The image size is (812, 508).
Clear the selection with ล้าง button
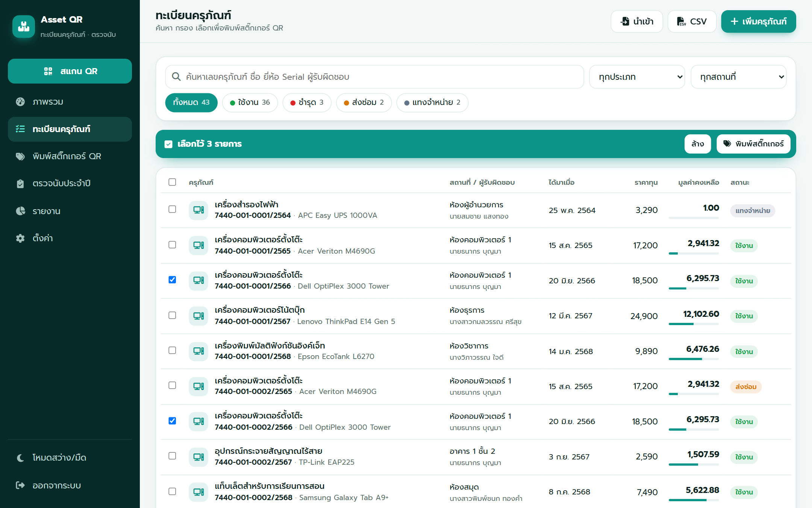coord(698,144)
